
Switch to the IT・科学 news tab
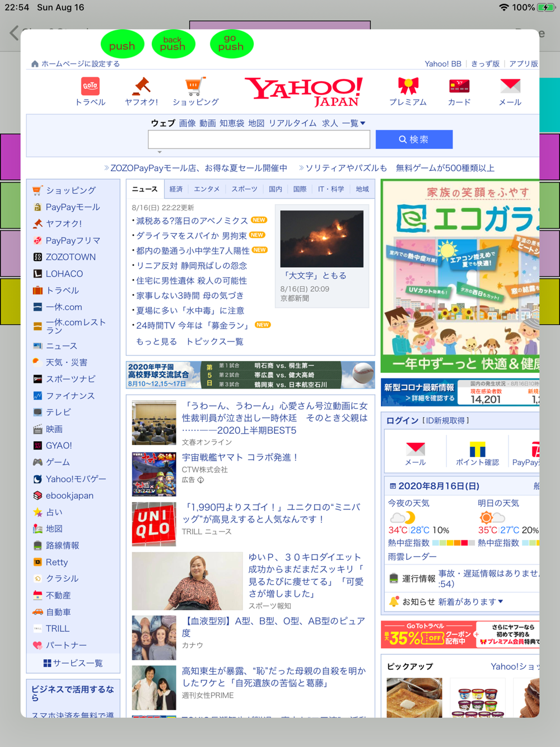[x=331, y=189]
